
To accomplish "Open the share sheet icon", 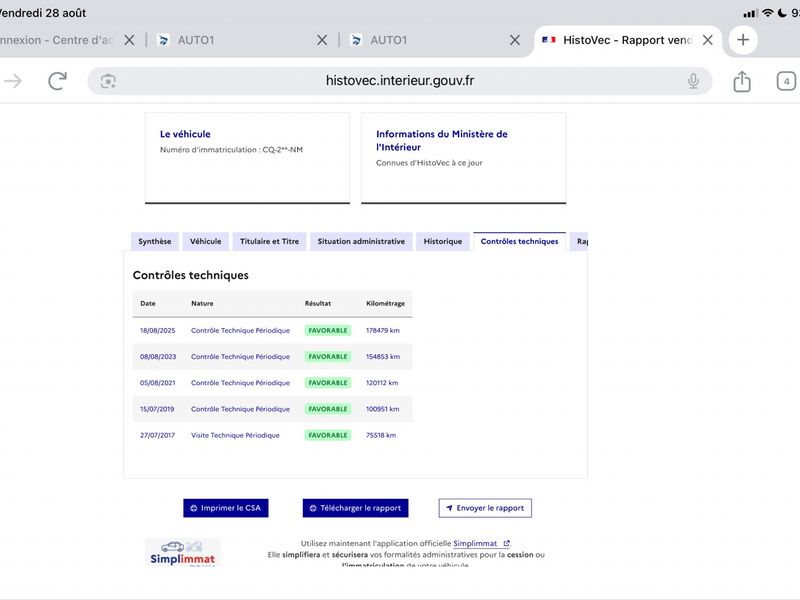I will tap(742, 81).
